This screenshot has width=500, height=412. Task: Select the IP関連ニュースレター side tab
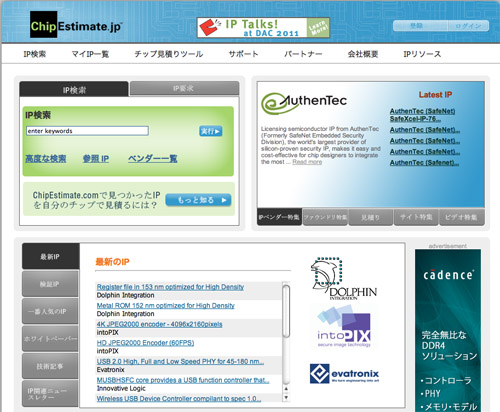click(50, 394)
